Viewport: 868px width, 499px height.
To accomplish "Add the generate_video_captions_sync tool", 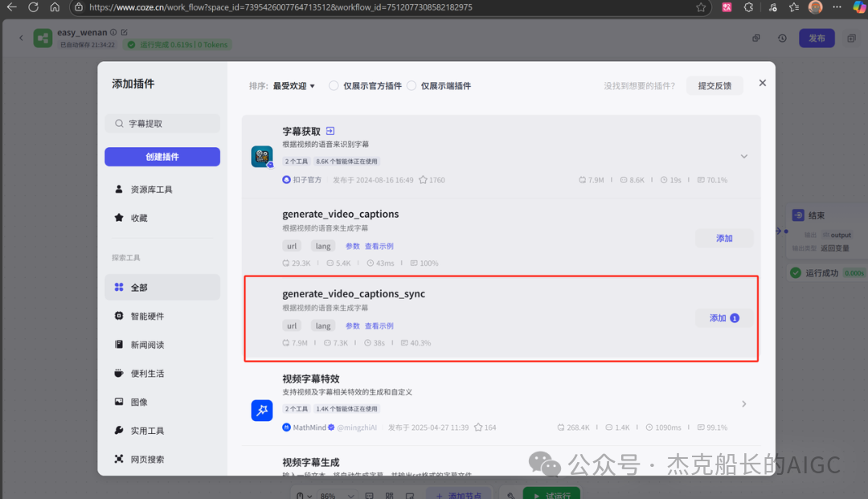I will 724,318.
